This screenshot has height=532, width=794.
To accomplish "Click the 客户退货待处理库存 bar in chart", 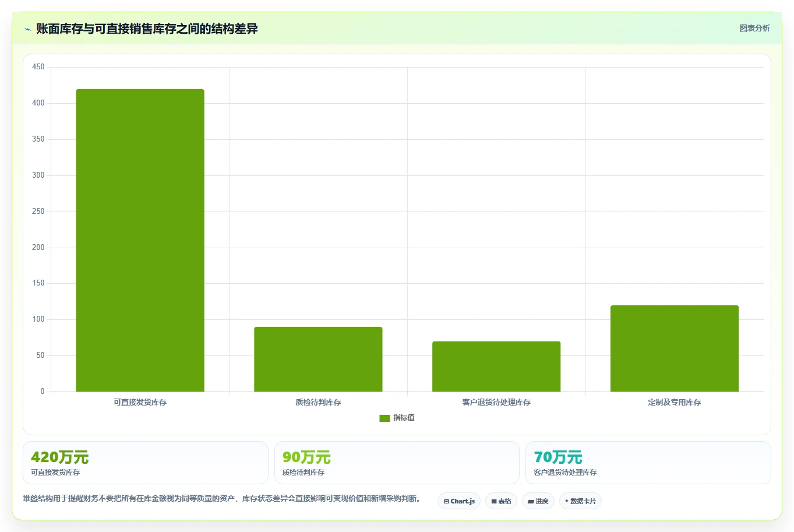I will click(496, 367).
